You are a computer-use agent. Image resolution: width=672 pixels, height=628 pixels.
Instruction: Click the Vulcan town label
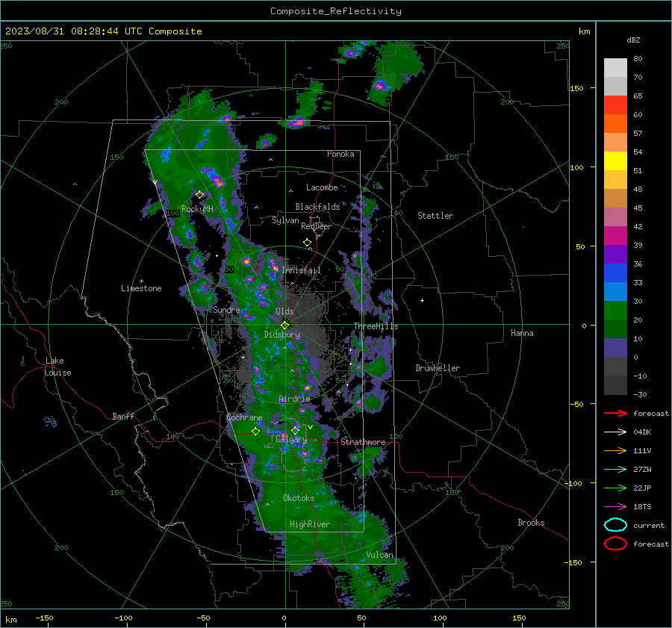click(380, 555)
